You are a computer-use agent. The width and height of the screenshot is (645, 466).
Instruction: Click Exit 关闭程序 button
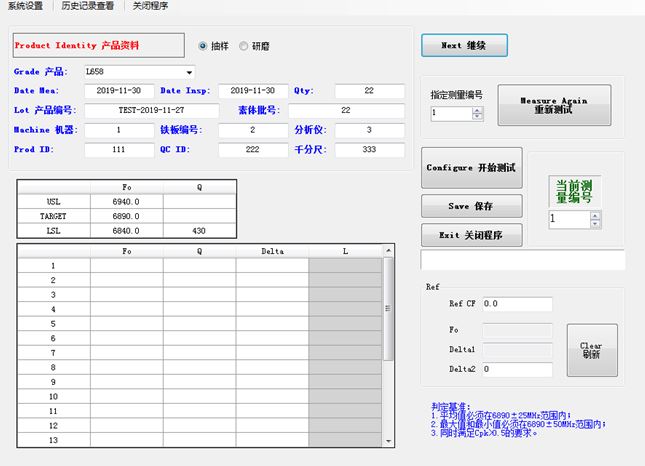point(471,235)
